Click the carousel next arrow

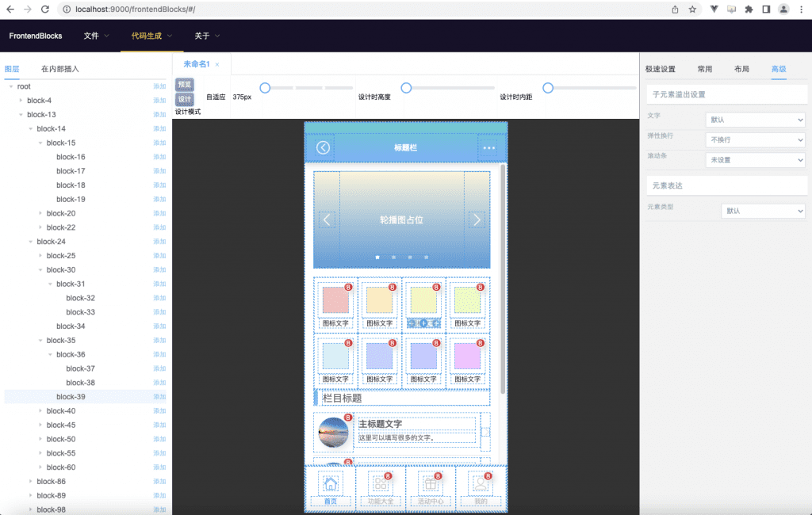click(477, 220)
